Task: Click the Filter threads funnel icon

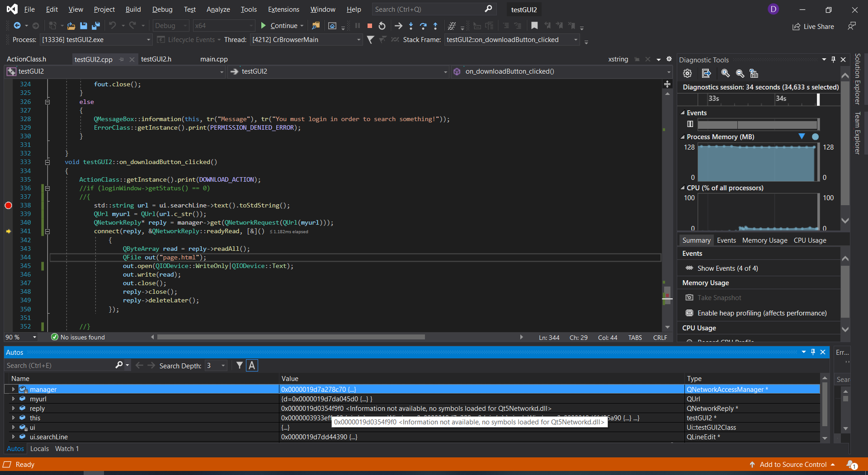Action: (370, 40)
